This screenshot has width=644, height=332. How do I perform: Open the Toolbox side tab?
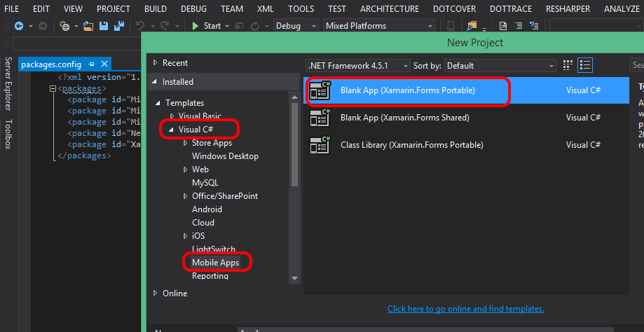click(8, 134)
